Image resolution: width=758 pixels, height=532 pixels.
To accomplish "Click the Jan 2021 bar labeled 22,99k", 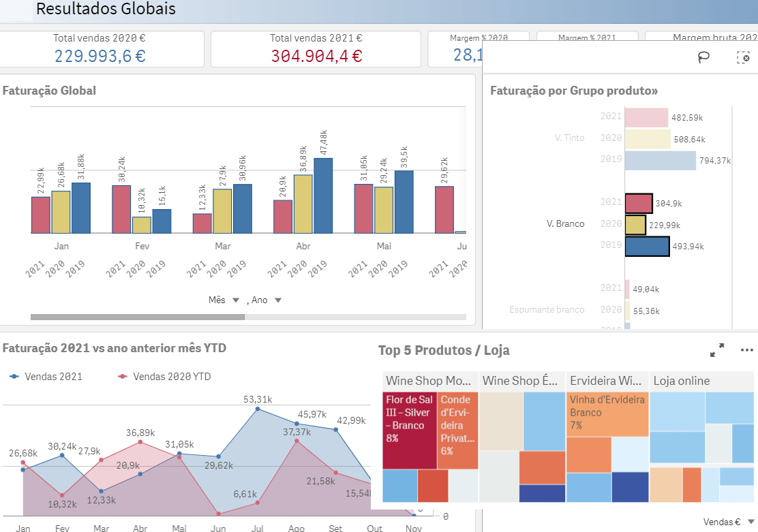I will click(x=41, y=215).
